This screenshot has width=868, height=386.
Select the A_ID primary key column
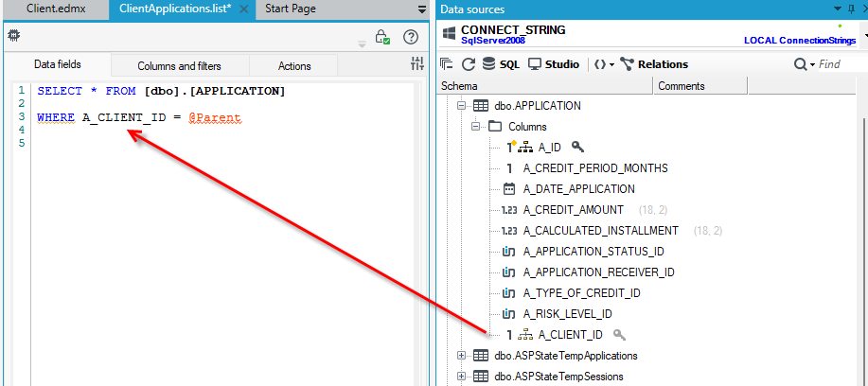(549, 147)
